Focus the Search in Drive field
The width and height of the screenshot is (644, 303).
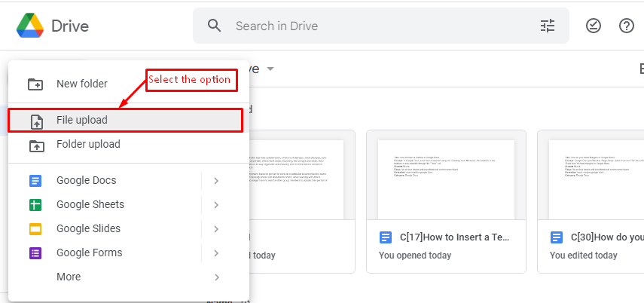coord(381,26)
